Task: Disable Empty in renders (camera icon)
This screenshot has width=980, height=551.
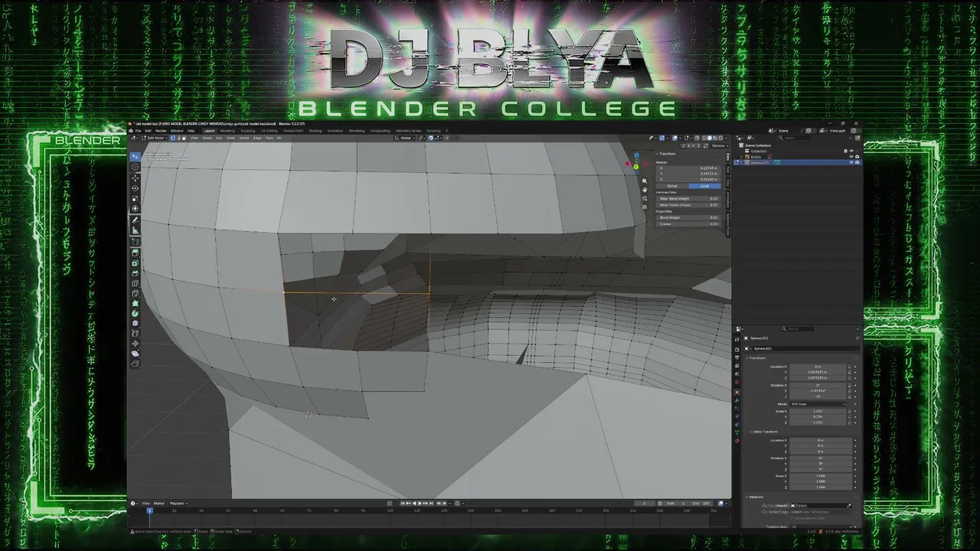Action: (857, 157)
